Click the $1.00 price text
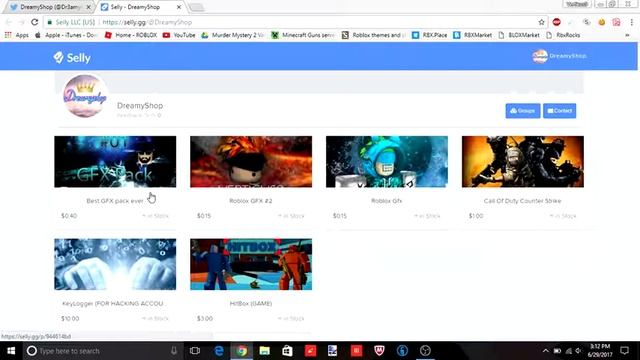 [x=476, y=216]
